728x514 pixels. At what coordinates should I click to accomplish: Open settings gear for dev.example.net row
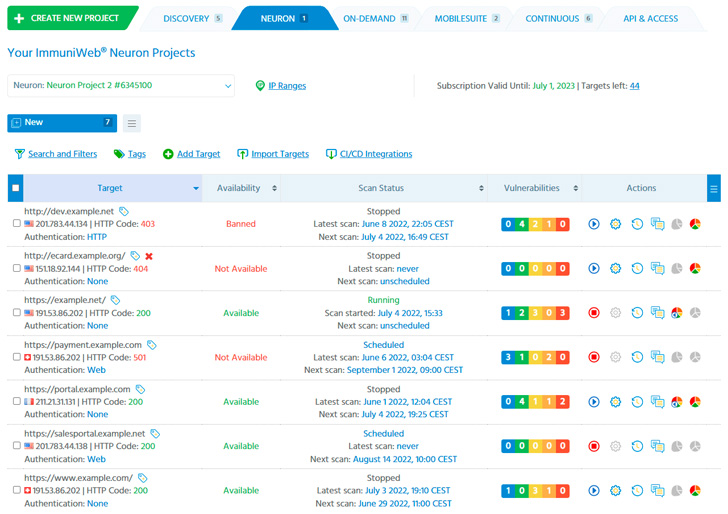point(615,224)
